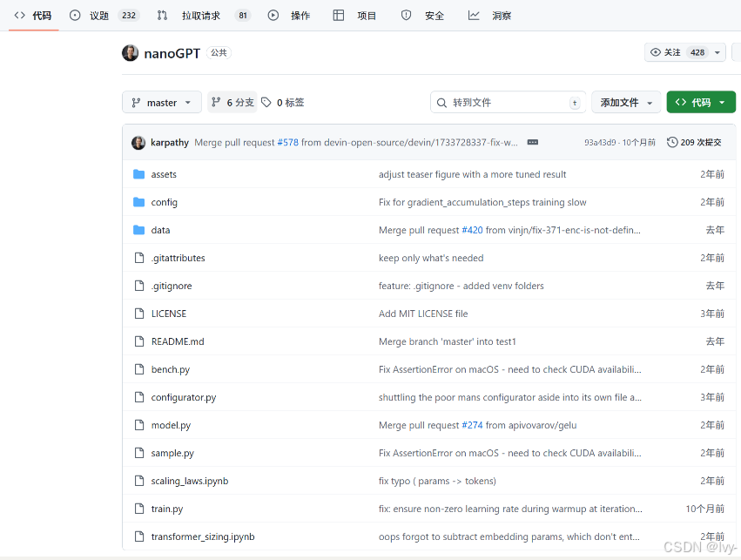Viewport: 741px width, 560px height.
Task: Open the 安全 (Security) tab
Action: click(422, 16)
